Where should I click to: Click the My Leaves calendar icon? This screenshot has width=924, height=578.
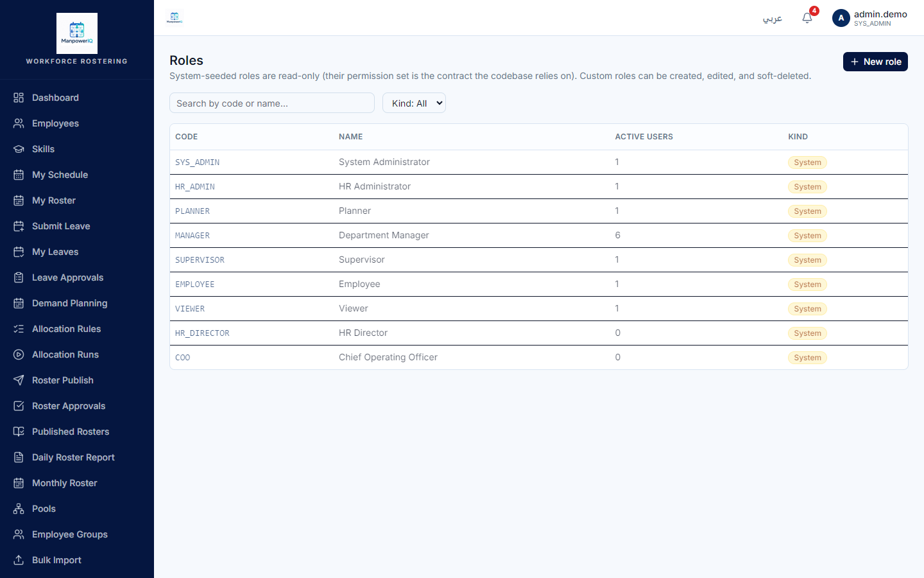pos(19,252)
